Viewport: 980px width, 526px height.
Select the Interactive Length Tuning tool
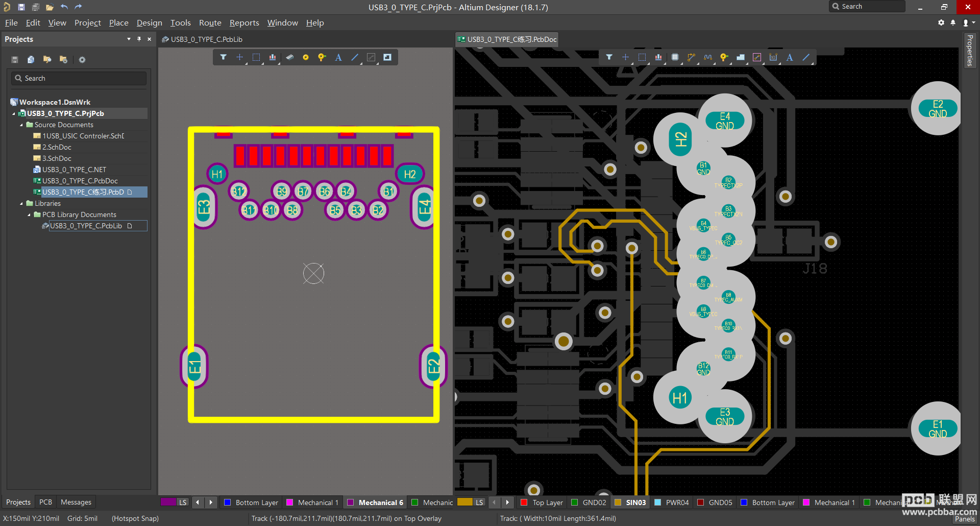point(708,57)
